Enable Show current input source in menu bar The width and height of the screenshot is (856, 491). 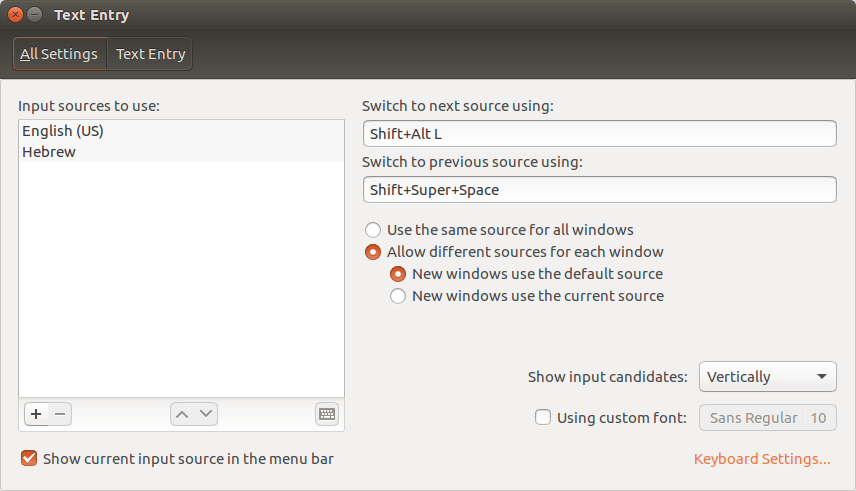[29, 459]
